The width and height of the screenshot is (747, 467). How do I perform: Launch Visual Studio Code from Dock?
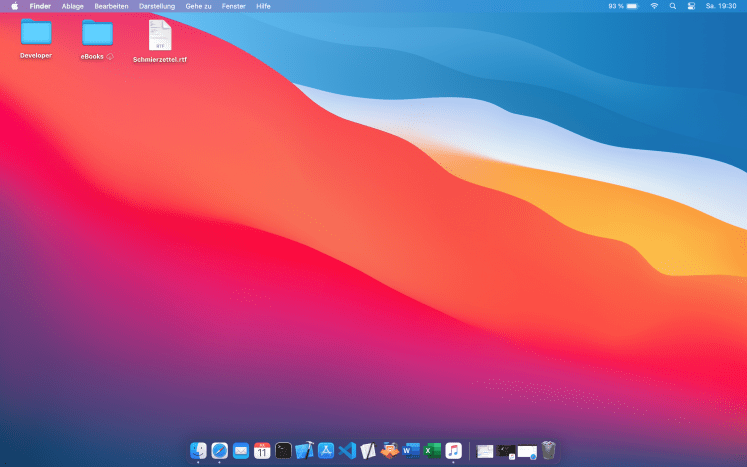347,451
